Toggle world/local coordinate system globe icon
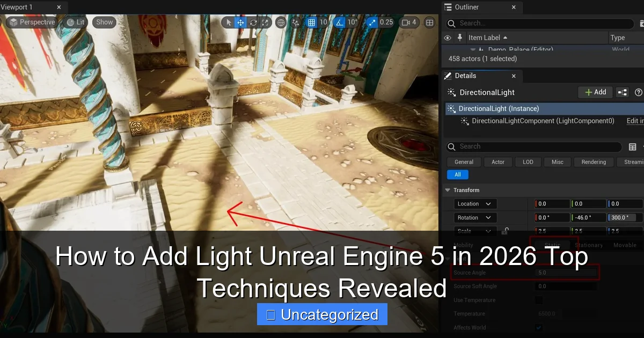This screenshot has height=338, width=644. tap(280, 23)
